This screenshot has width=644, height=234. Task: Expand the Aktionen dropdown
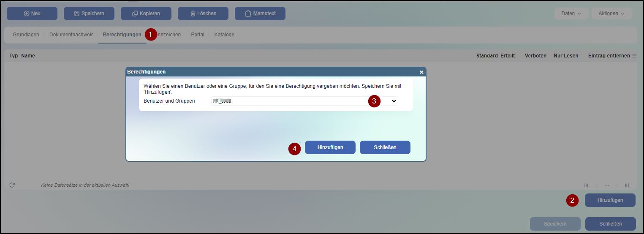612,14
